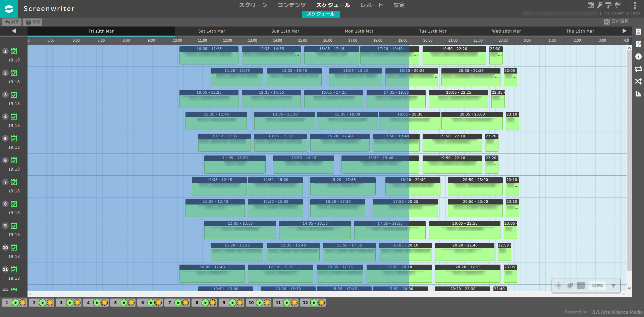The height and width of the screenshot is (317, 644).
Task: Click the flag icon in top header
Action: [x=618, y=5]
